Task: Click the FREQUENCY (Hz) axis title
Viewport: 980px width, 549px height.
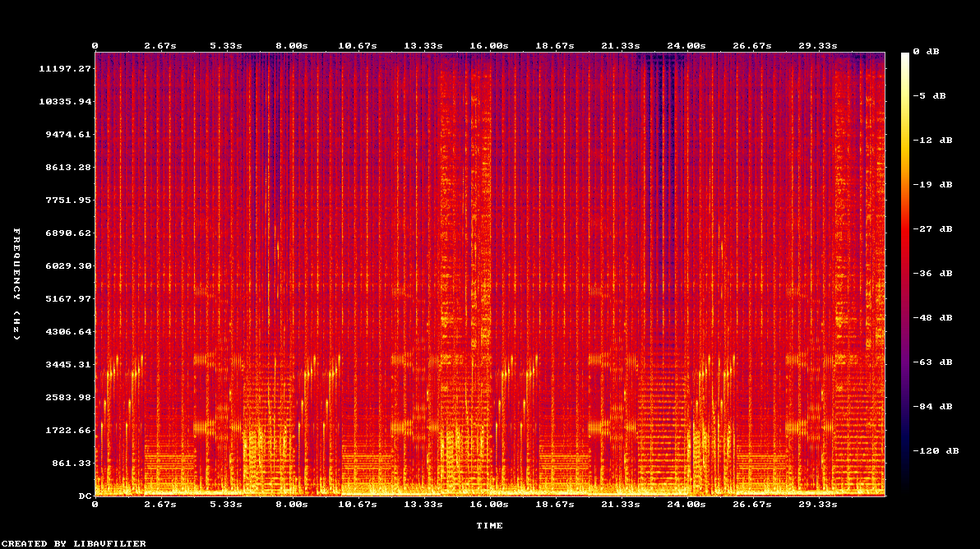Action: pyautogui.click(x=17, y=284)
